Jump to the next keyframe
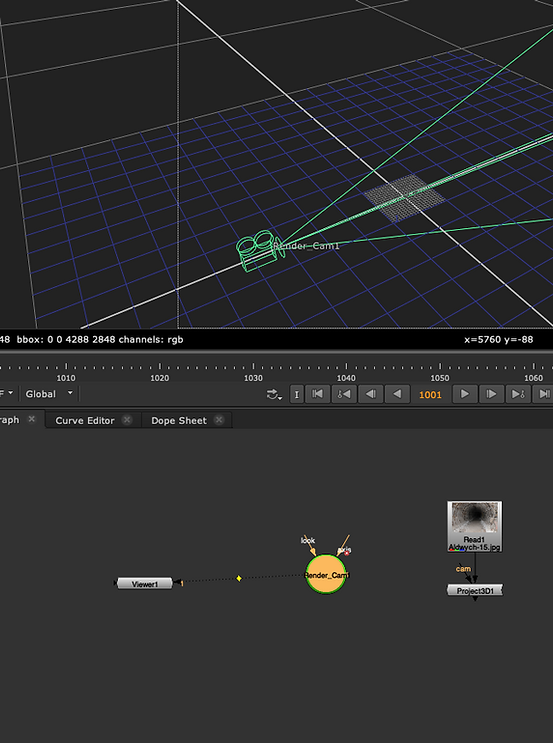Image resolution: width=553 pixels, height=743 pixels. (518, 394)
